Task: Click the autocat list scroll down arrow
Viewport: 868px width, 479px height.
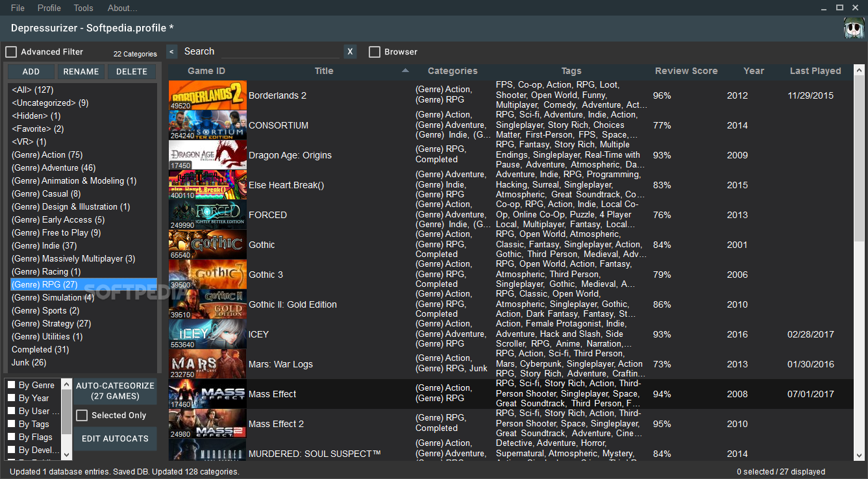Action: coord(67,454)
